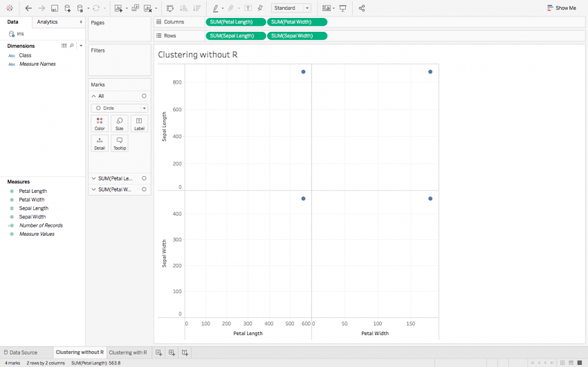Toggle Show Mark Labels in toolbar
588x367 pixels.
(248, 8)
